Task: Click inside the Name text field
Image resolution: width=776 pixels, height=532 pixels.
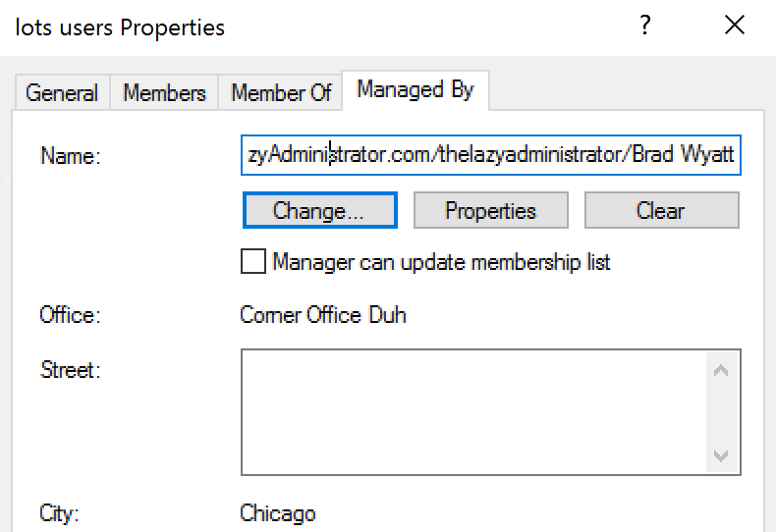Action: pos(490,155)
